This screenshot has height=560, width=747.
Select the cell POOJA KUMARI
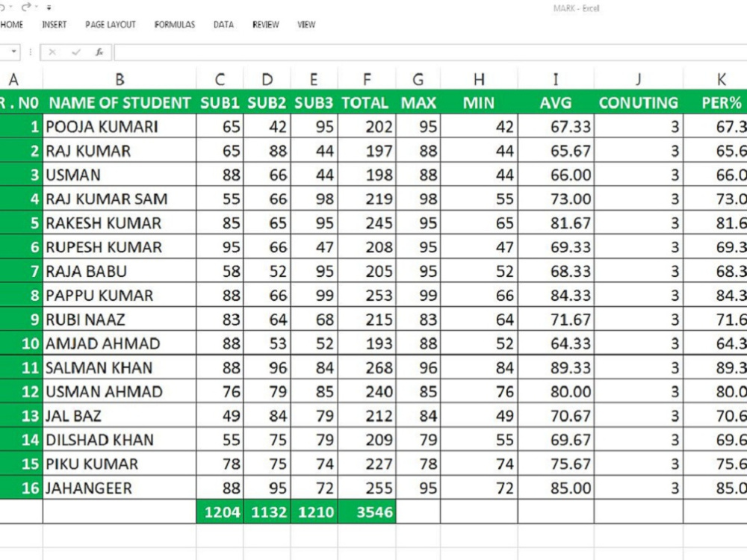coord(120,126)
